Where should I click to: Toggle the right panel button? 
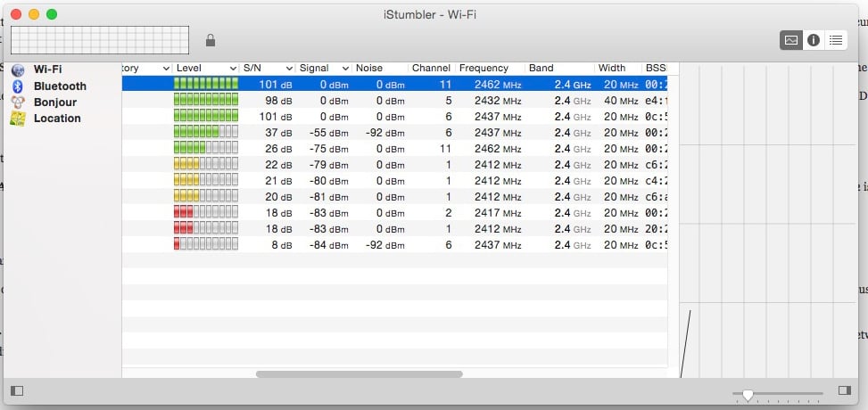tap(844, 390)
